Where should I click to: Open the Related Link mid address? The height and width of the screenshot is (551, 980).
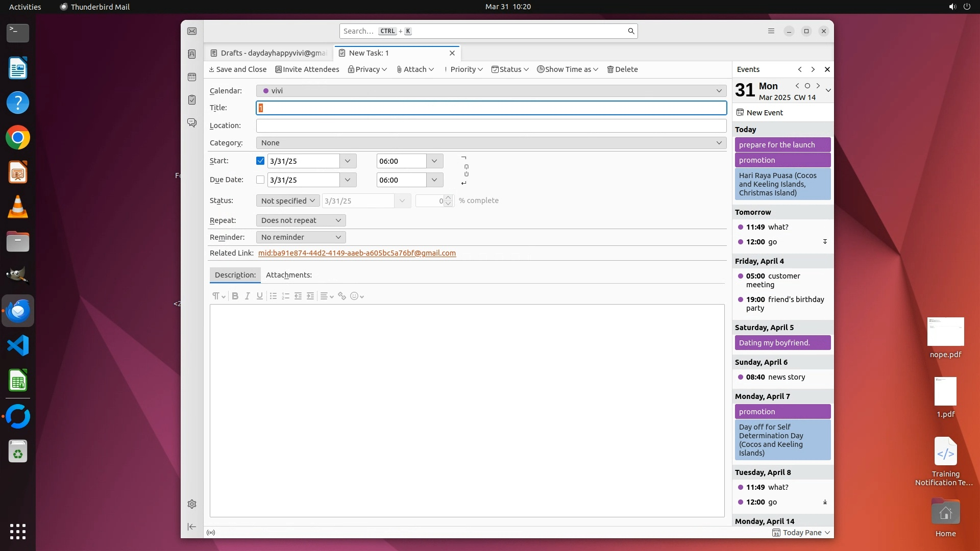point(357,253)
